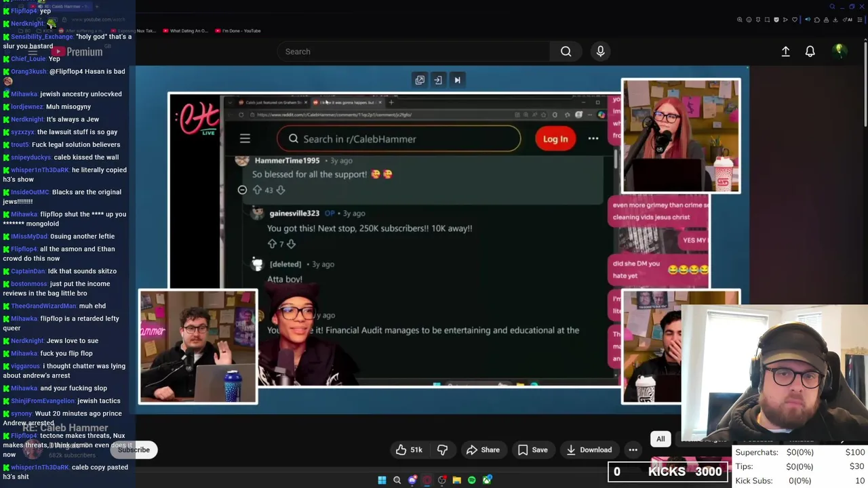
Task: Click Reddit three-dot menu beside Log In
Action: 593,139
